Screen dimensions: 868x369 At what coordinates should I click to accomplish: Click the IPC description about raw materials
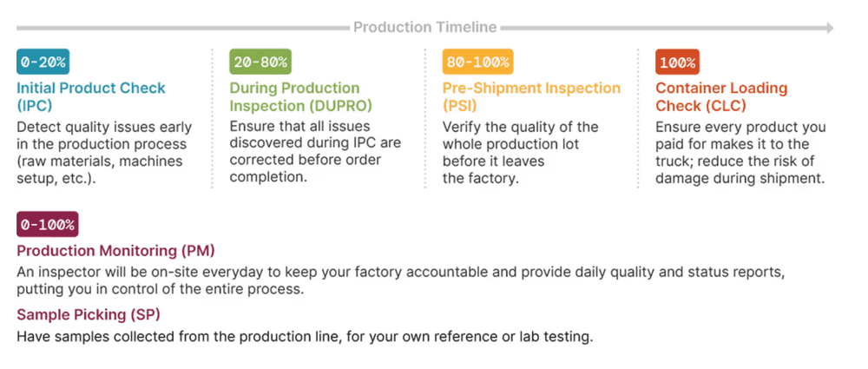(104, 153)
